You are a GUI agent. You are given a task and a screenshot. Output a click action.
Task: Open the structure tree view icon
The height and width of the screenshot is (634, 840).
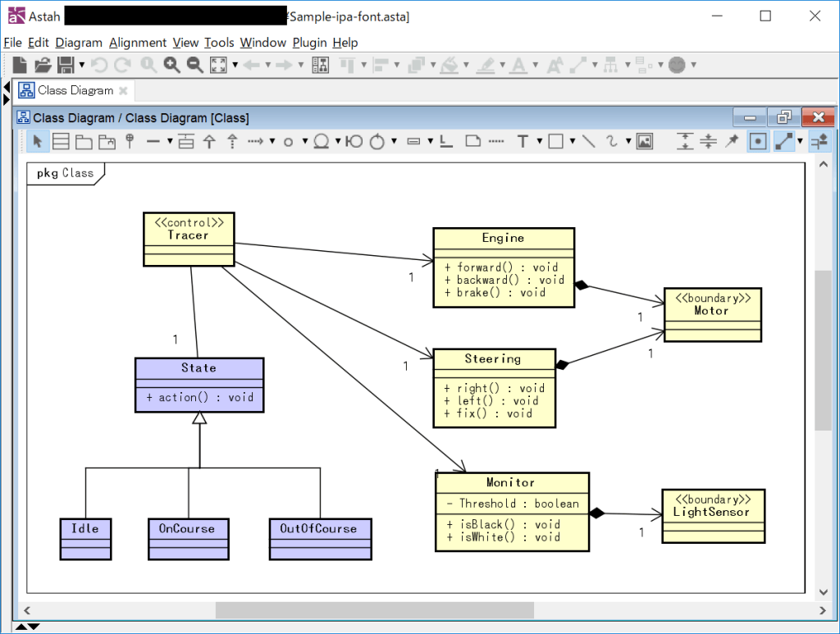tap(321, 65)
